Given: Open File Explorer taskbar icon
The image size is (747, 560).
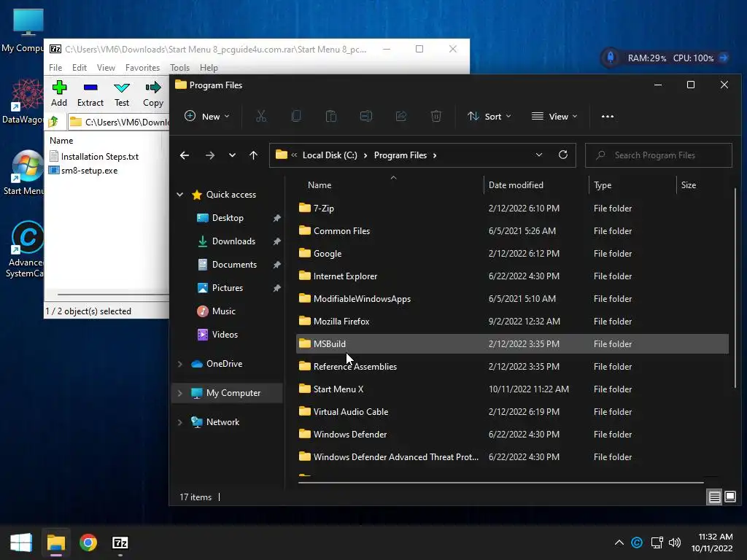Looking at the screenshot, I should coord(55,542).
